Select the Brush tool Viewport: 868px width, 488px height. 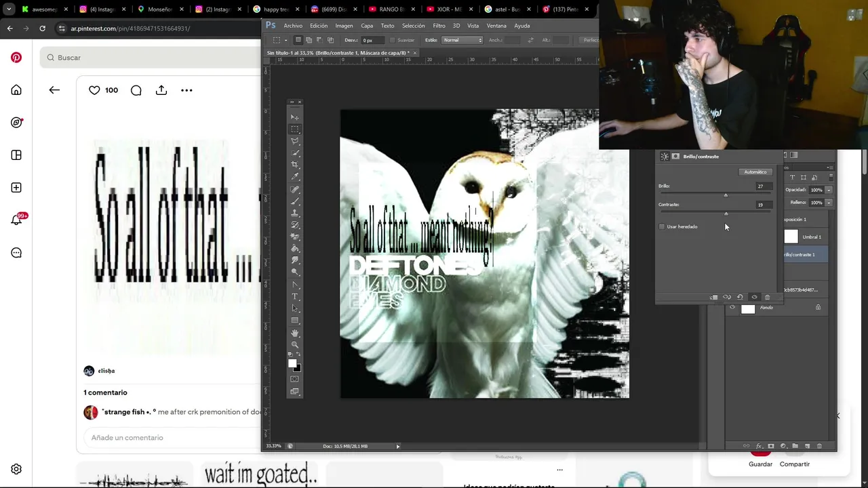[x=294, y=201]
